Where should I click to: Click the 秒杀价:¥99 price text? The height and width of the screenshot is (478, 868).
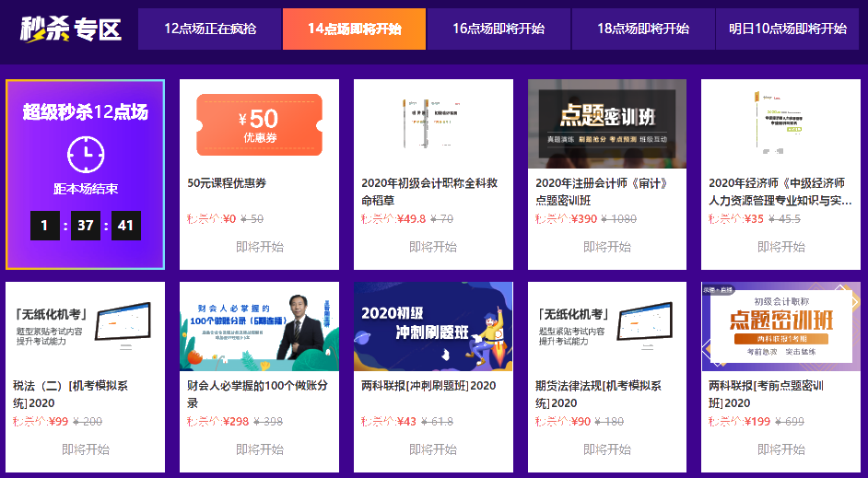[41, 422]
